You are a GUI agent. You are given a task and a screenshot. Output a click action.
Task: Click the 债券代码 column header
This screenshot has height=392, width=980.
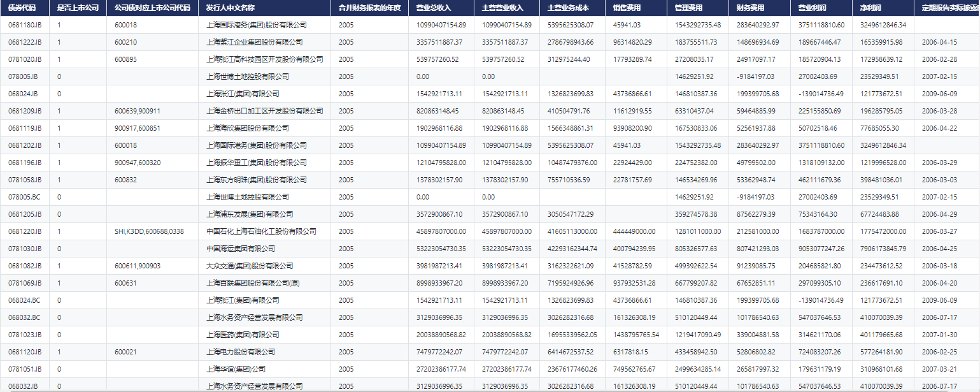pos(24,8)
